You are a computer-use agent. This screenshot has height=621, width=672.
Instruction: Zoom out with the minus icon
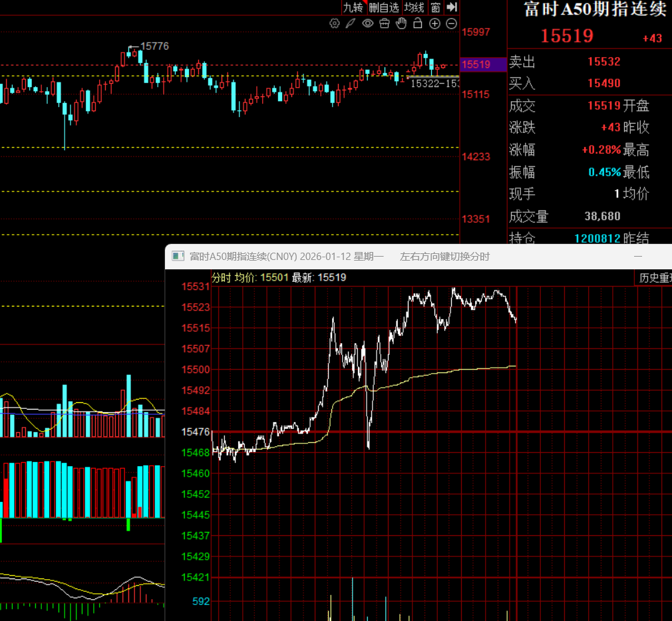[x=451, y=24]
